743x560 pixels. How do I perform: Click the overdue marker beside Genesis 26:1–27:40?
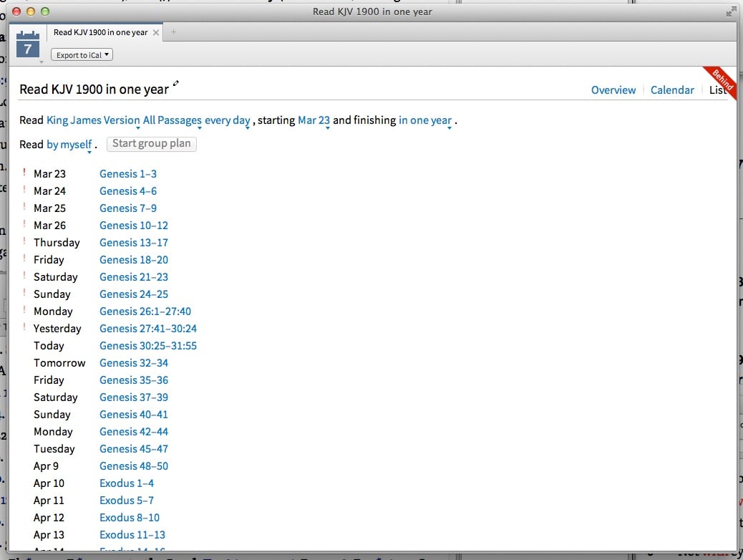[x=24, y=309]
